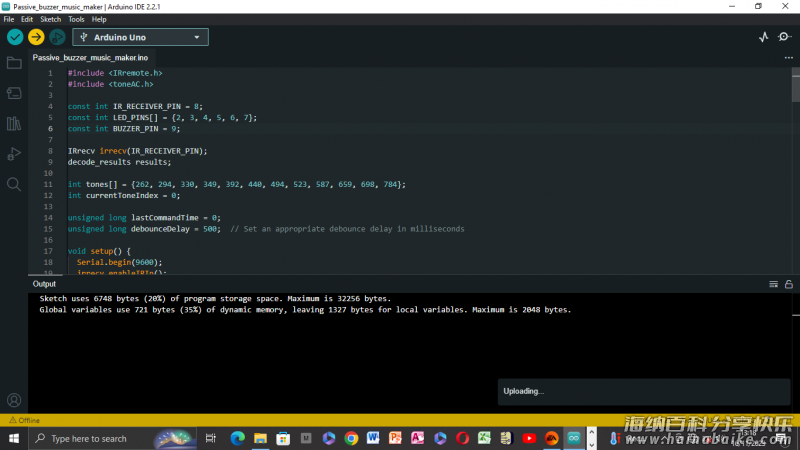Click the Offline status indicator
This screenshot has height=450, width=800.
click(24, 420)
